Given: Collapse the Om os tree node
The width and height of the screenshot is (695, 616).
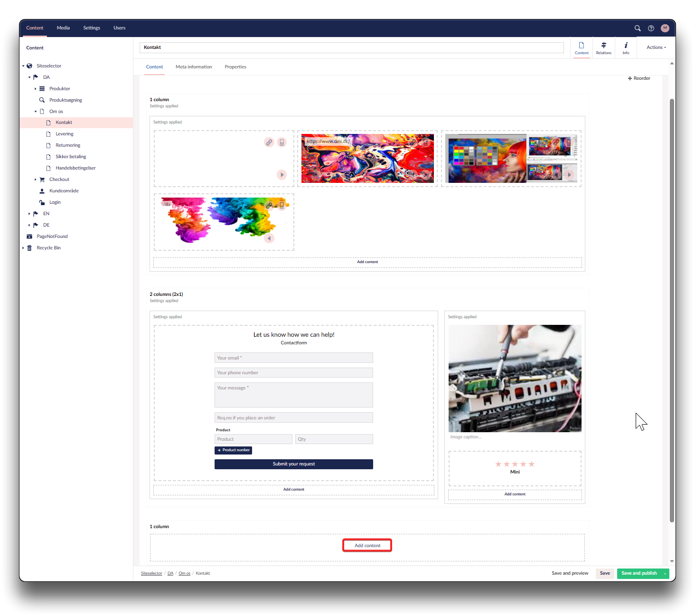Looking at the screenshot, I should 36,112.
